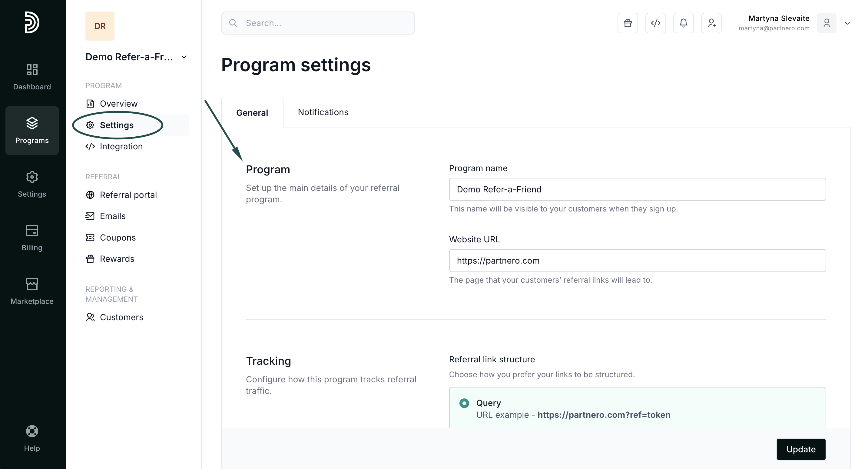
Task: Open the user account menu chevron
Action: (847, 23)
